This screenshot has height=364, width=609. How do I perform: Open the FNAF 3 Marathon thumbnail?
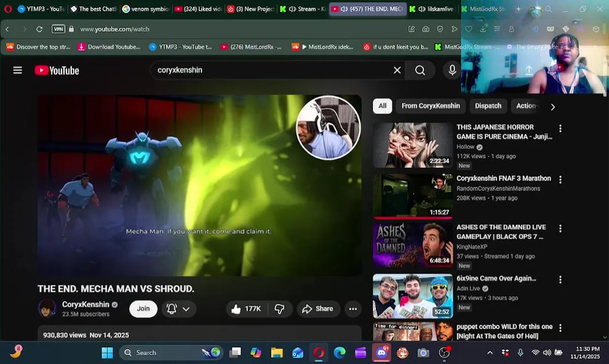point(413,196)
